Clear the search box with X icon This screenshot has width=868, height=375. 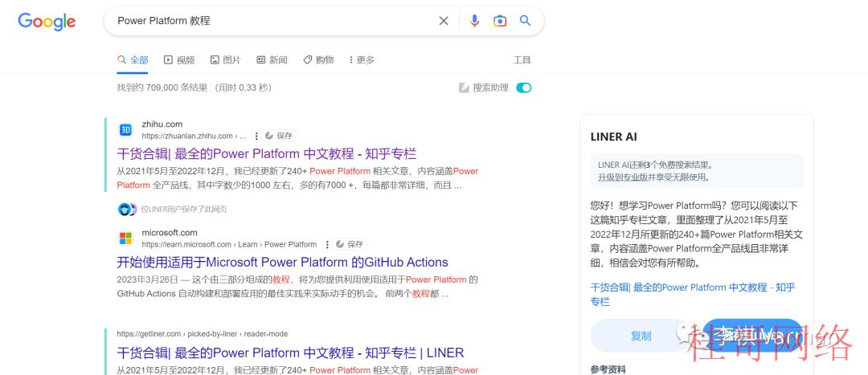point(444,21)
